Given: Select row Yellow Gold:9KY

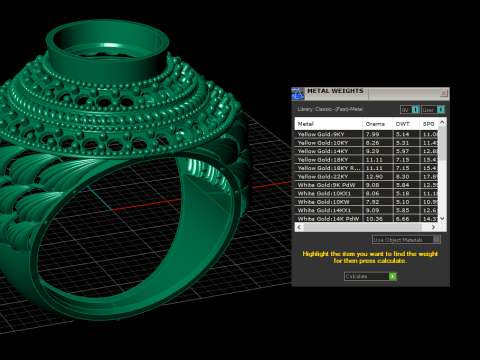Looking at the screenshot, I should tap(367, 134).
